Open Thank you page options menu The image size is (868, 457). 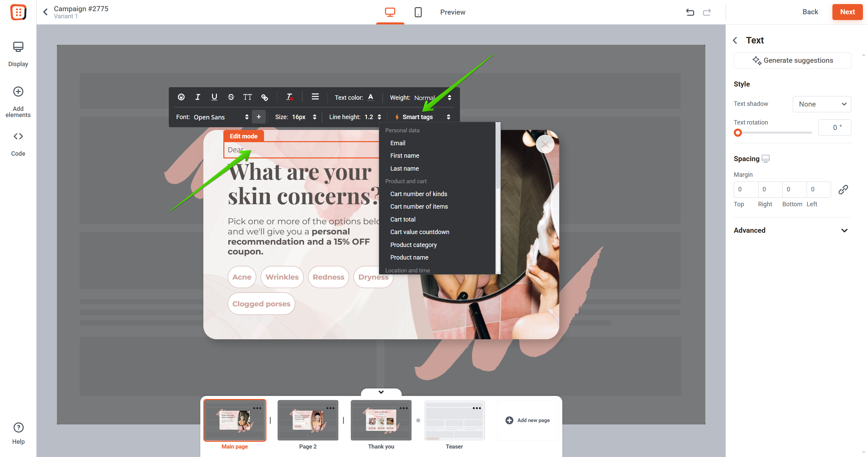point(404,408)
